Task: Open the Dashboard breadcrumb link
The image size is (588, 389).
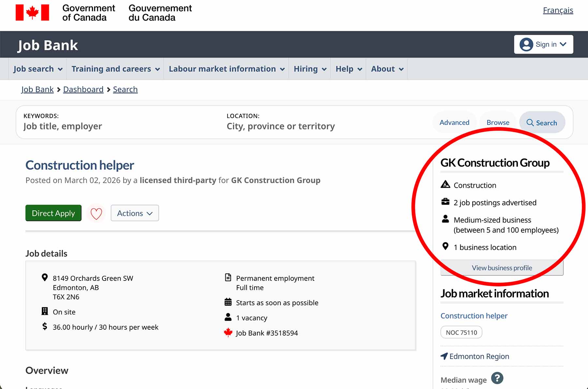Action: coord(83,89)
